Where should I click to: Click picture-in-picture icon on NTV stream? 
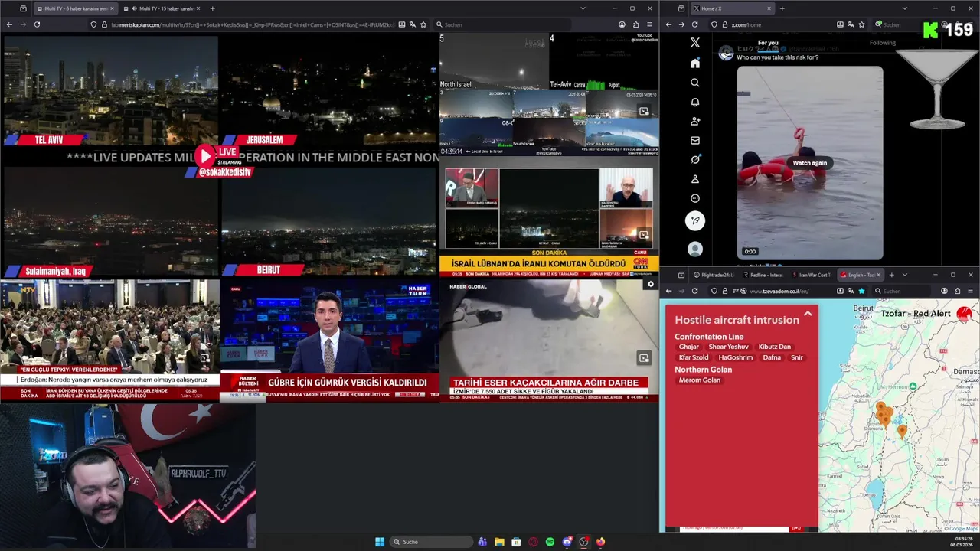click(204, 357)
